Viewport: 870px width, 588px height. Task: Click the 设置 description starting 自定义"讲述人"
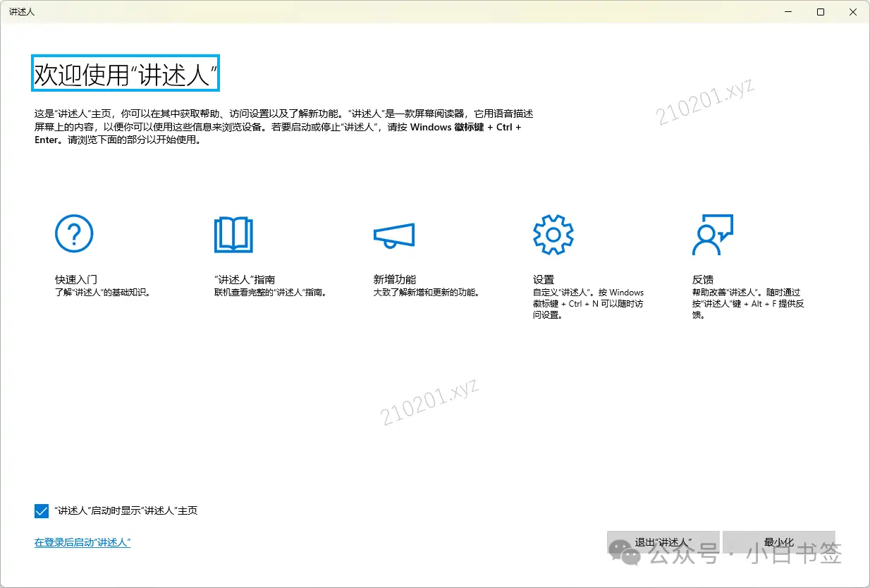pos(589,304)
